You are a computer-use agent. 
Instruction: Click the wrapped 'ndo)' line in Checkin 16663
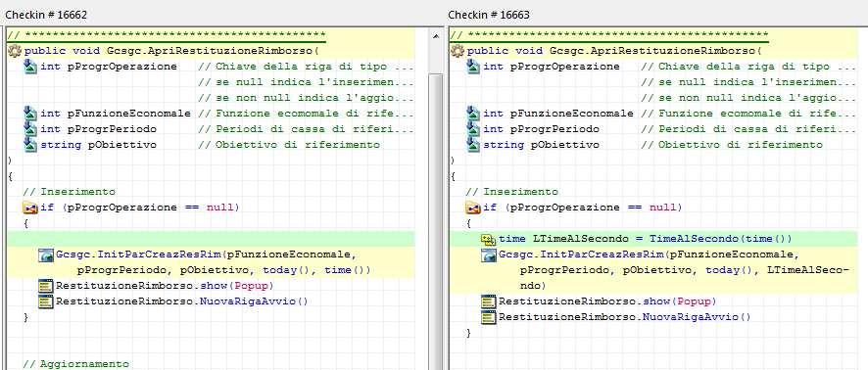click(x=533, y=286)
